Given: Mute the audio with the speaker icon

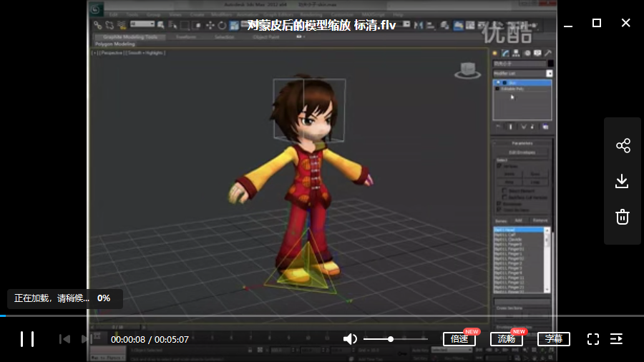Looking at the screenshot, I should point(350,339).
